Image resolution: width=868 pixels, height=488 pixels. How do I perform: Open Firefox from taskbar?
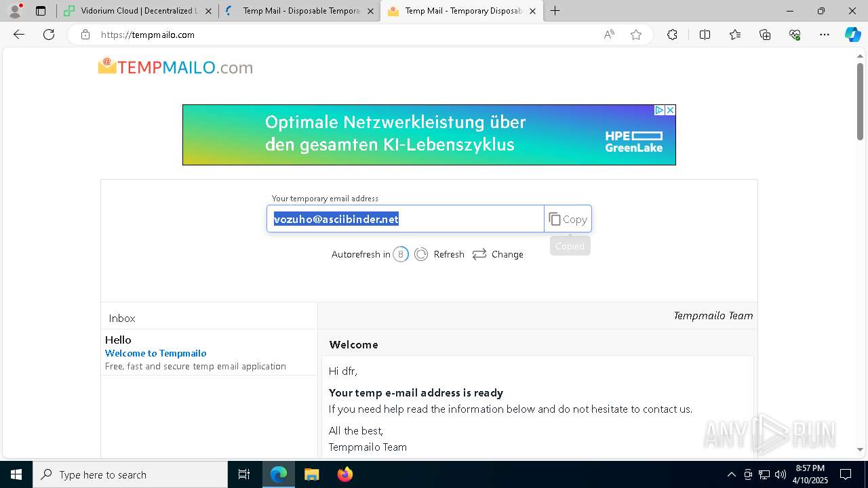point(344,474)
